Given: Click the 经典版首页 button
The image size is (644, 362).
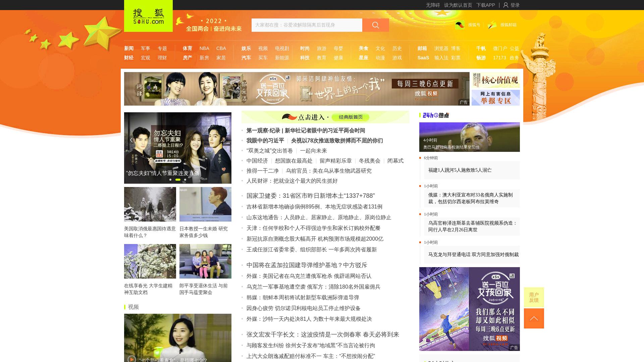Looking at the screenshot, I should click(x=351, y=117).
